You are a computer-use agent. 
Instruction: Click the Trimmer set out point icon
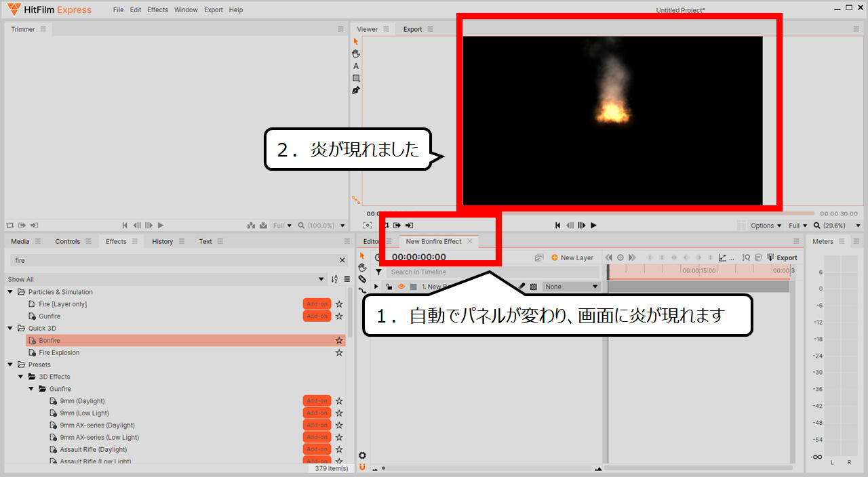tap(35, 225)
